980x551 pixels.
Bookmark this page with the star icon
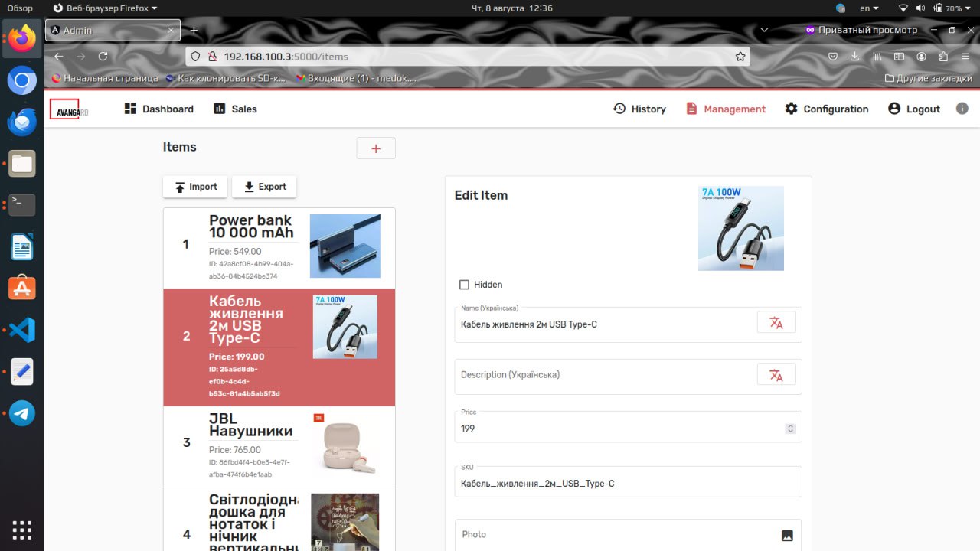(740, 57)
